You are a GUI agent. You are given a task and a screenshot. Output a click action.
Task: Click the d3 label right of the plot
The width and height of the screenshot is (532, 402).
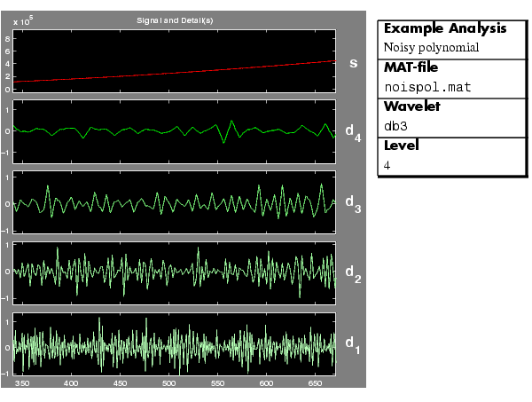point(352,206)
